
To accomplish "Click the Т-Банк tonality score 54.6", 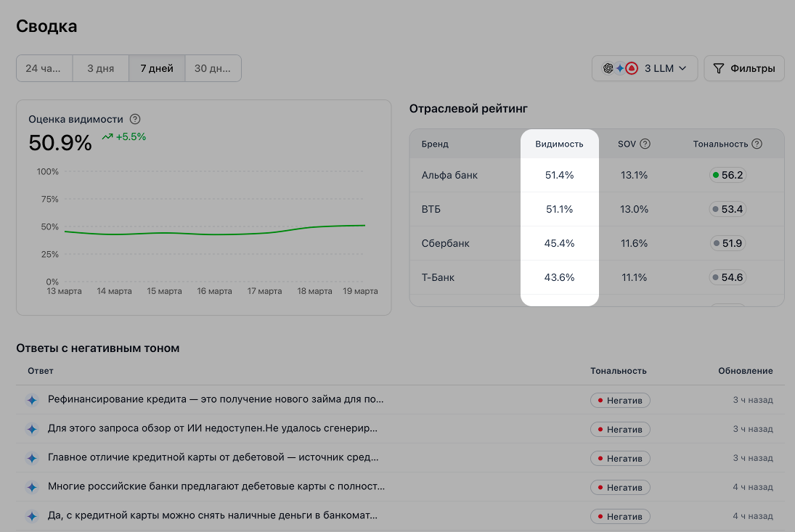I will 728,277.
